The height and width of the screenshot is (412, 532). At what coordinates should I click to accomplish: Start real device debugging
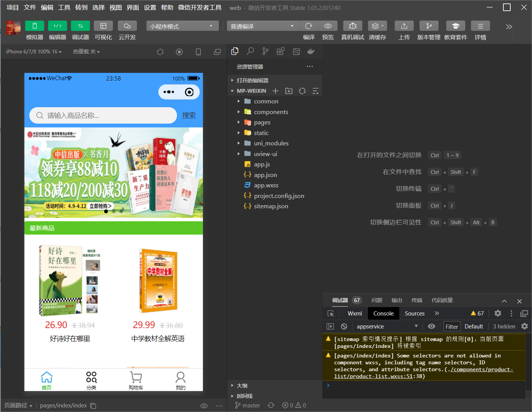coord(353,26)
